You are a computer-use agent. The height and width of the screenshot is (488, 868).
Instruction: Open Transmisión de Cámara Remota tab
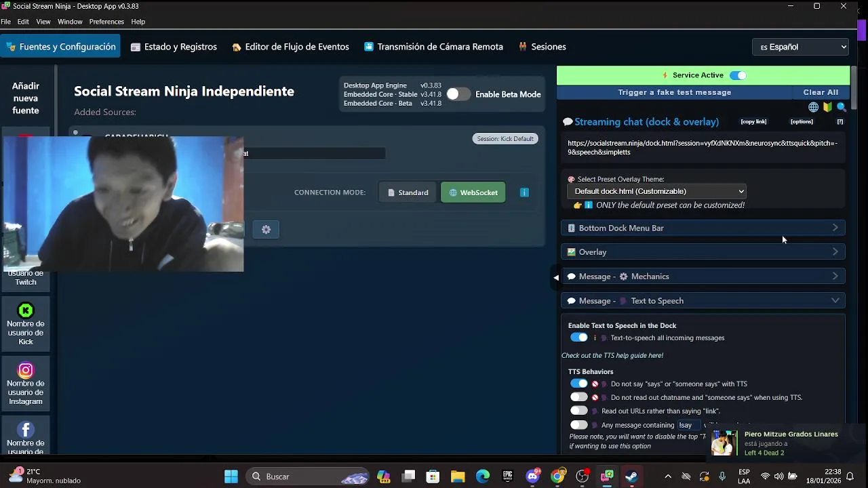(x=433, y=47)
